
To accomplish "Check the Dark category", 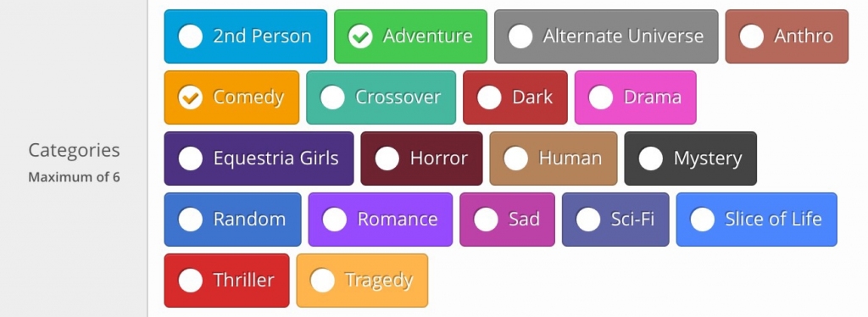I will [515, 97].
